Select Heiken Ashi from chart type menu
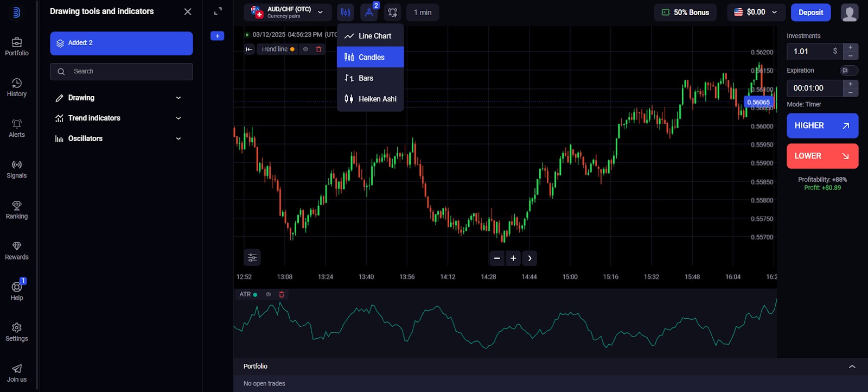This screenshot has height=392, width=868. [x=371, y=99]
